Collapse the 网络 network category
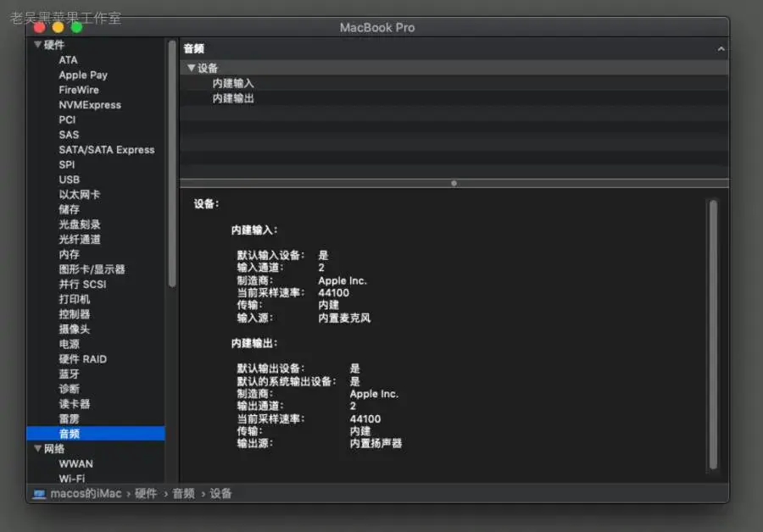Image resolution: width=763 pixels, height=532 pixels. [37, 449]
